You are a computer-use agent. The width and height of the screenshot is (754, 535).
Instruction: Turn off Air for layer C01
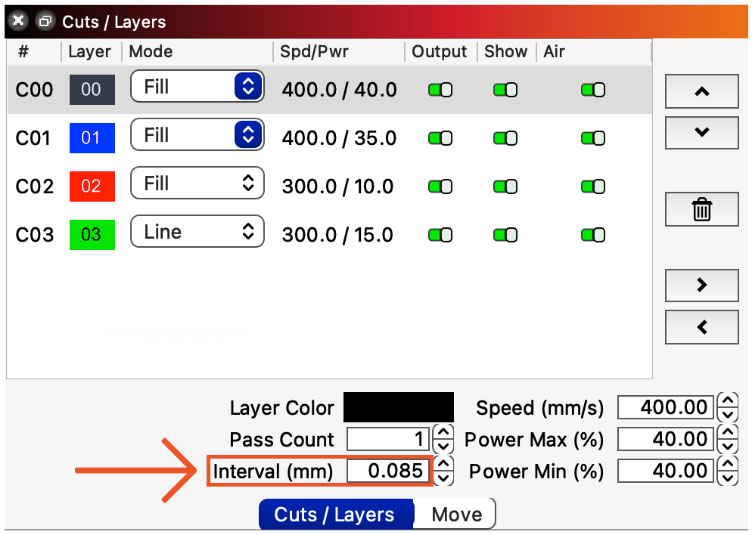(x=593, y=138)
